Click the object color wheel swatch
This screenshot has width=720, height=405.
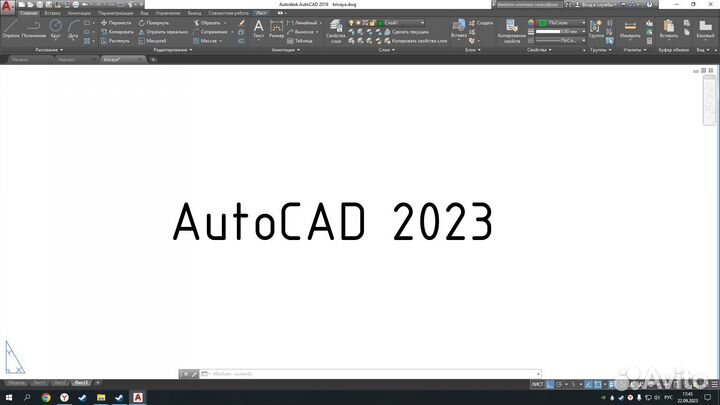pos(531,22)
